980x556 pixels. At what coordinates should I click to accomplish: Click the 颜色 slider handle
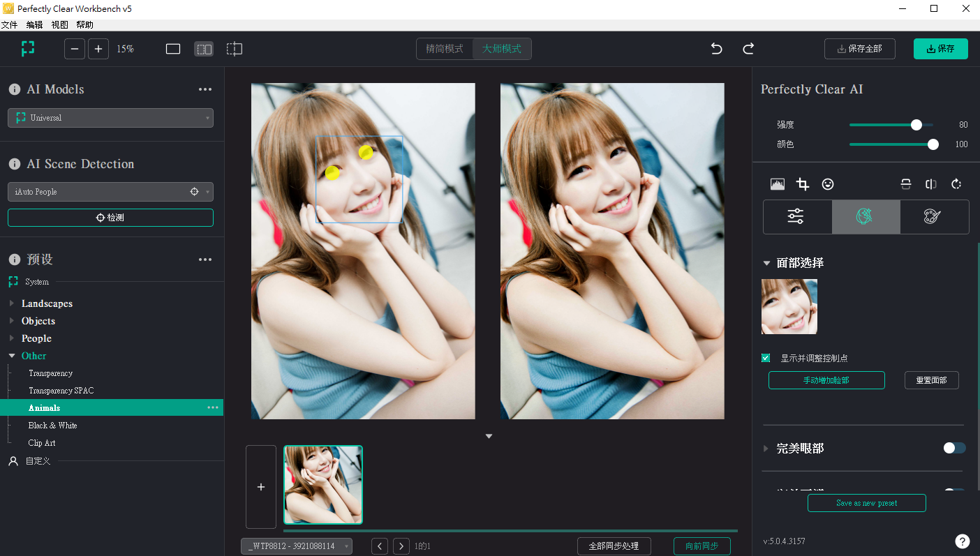point(933,144)
